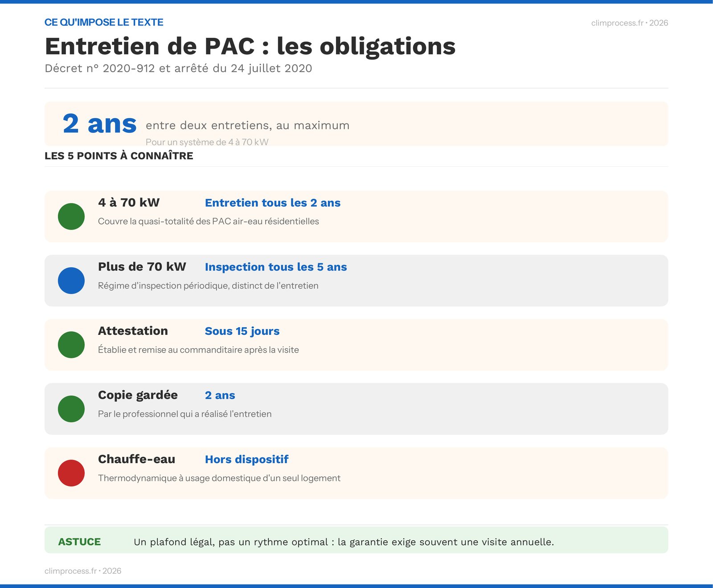Click 'Thermodynamique à usage domestique d'un seul logement'
This screenshot has width=713, height=588.
click(x=219, y=478)
